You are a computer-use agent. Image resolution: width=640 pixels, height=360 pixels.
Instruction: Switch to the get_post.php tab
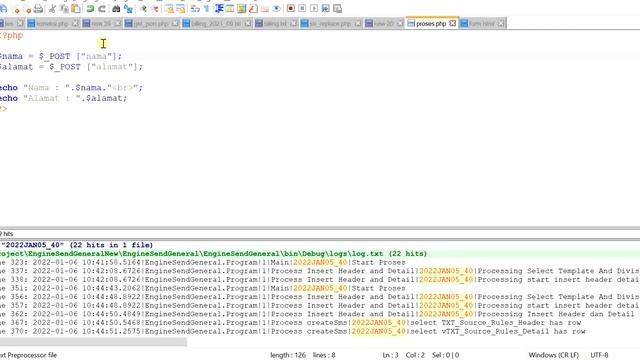pos(151,24)
